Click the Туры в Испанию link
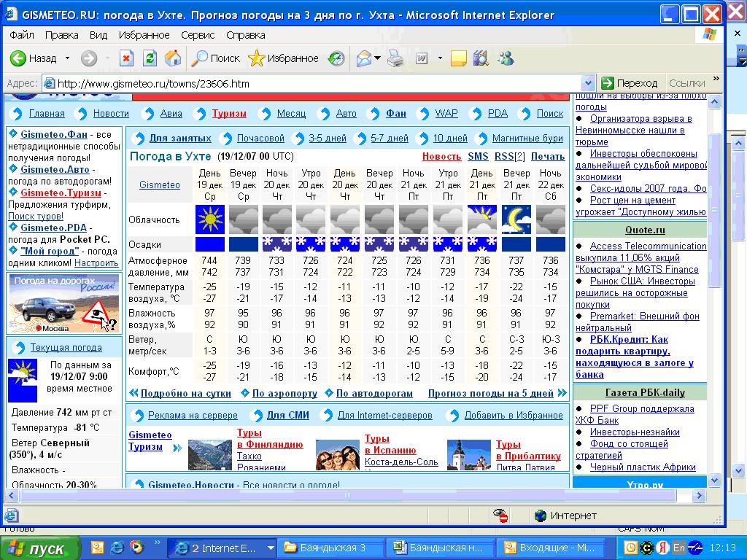The image size is (747, 560). (390, 444)
